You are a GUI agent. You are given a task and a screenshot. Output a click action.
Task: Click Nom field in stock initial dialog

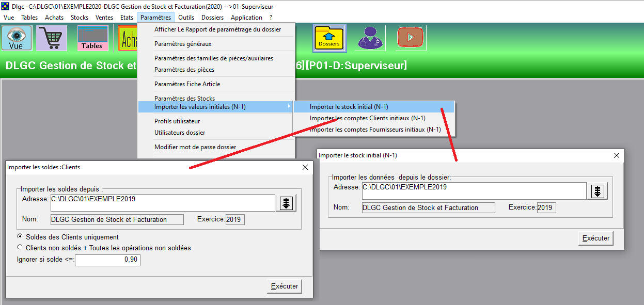(428, 207)
